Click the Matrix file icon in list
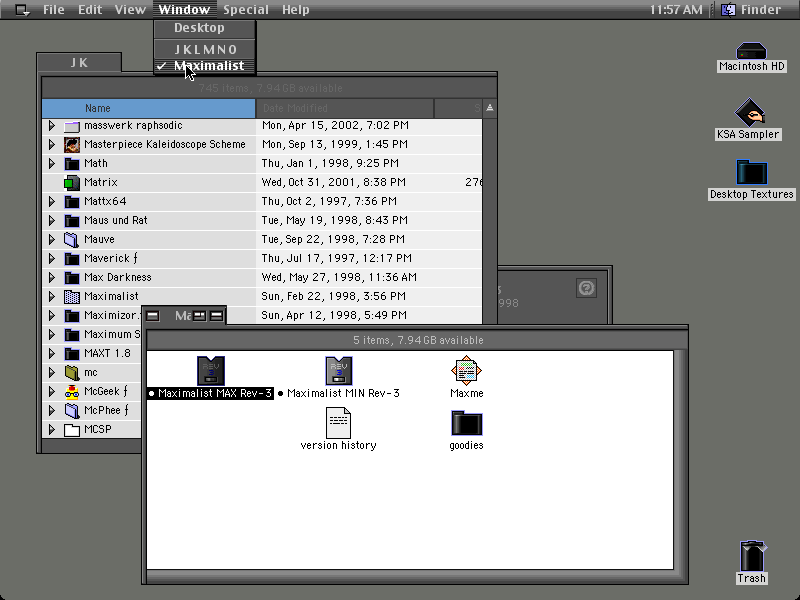The height and width of the screenshot is (600, 800). click(x=72, y=183)
